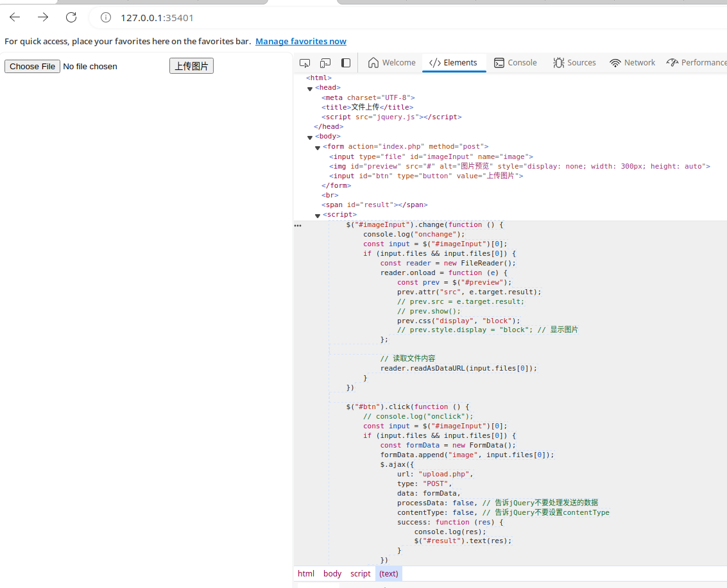Select the jquery.js script node
This screenshot has width=727, height=588.
point(391,117)
